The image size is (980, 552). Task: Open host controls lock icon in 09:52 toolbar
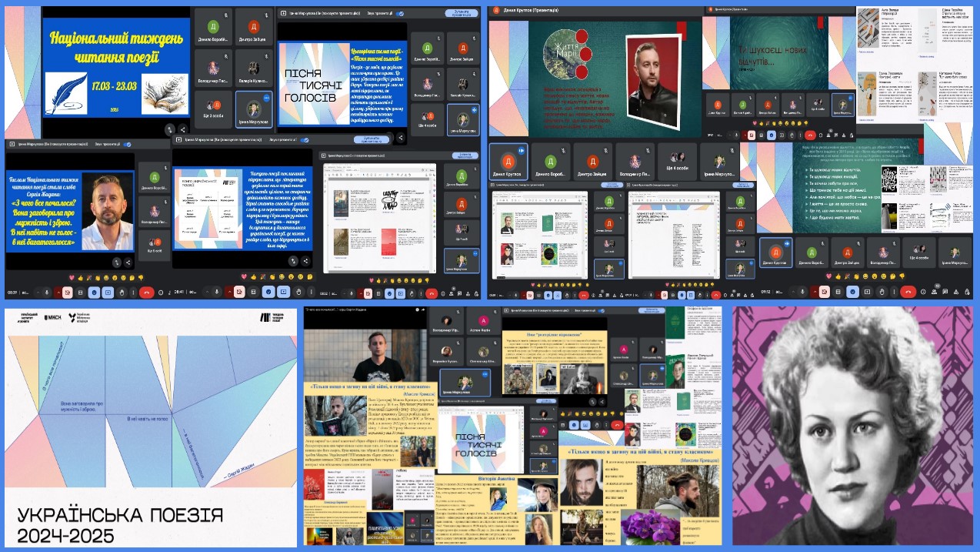966,292
